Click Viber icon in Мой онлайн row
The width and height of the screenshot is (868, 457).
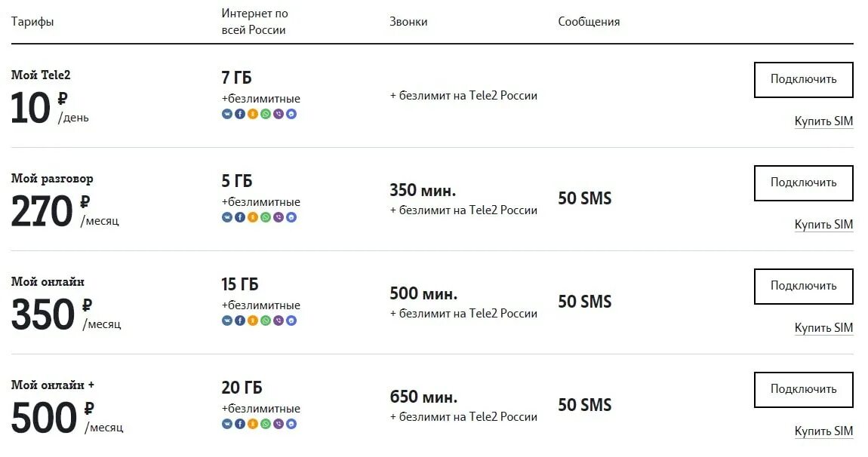point(279,321)
